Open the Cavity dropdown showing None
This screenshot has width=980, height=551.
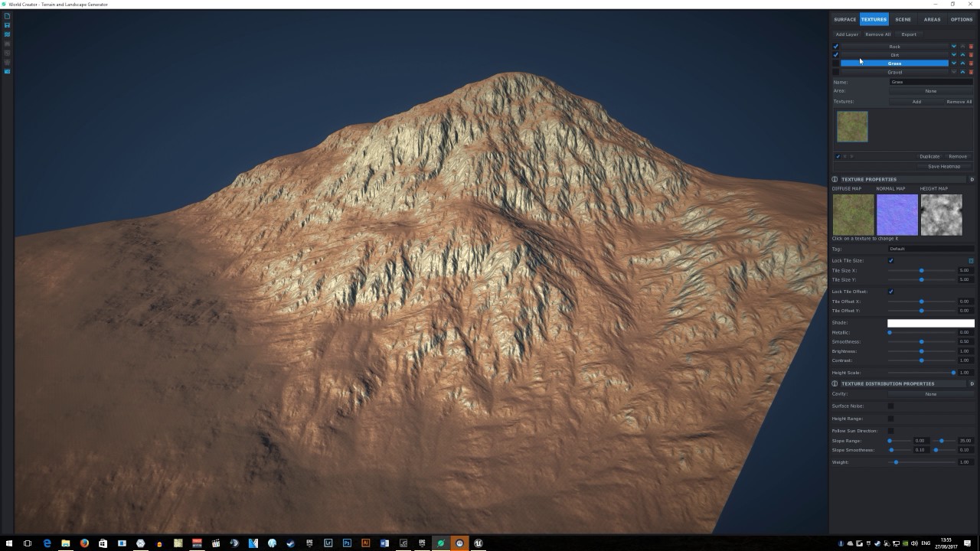point(931,394)
